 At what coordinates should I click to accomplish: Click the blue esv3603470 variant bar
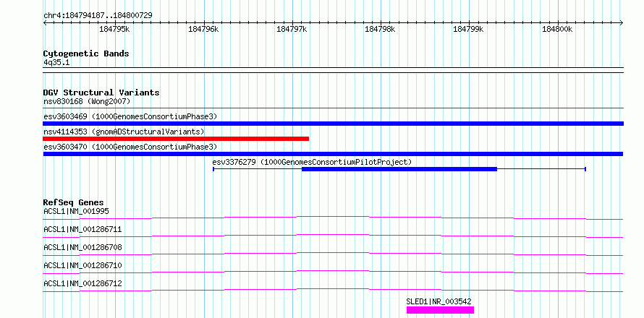tap(333, 154)
